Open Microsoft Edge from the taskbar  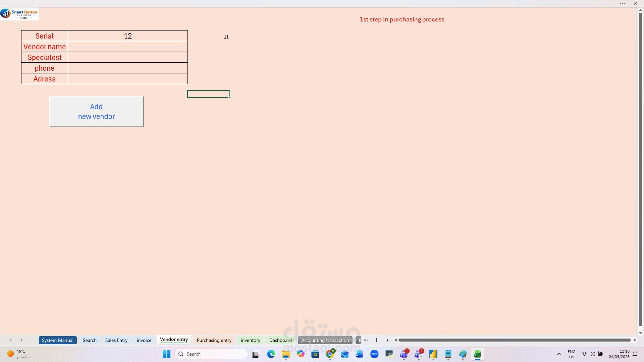click(x=271, y=354)
